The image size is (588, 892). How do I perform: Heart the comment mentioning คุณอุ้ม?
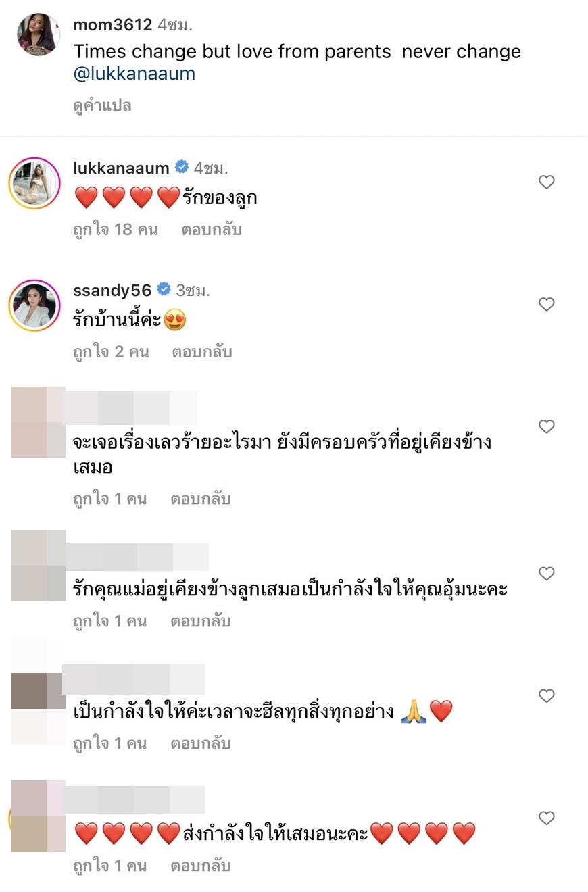(x=546, y=574)
